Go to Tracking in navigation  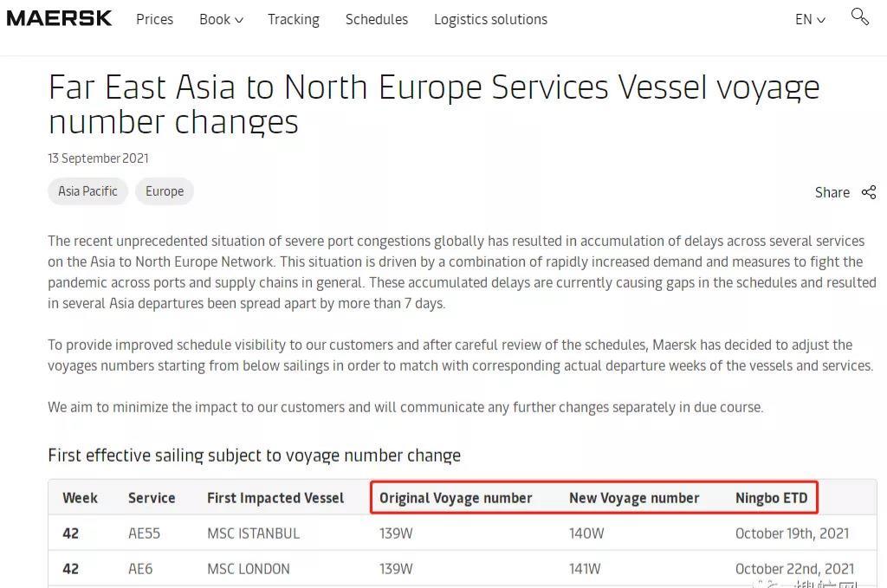click(x=294, y=19)
